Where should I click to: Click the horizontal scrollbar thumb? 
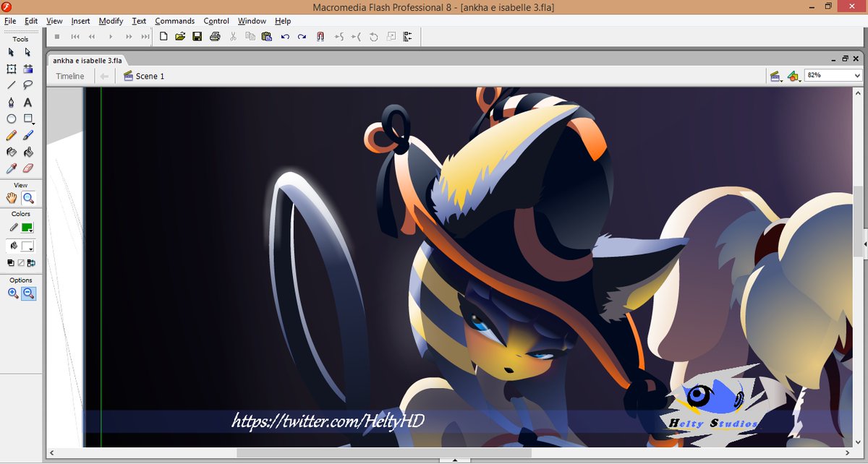coord(383,453)
